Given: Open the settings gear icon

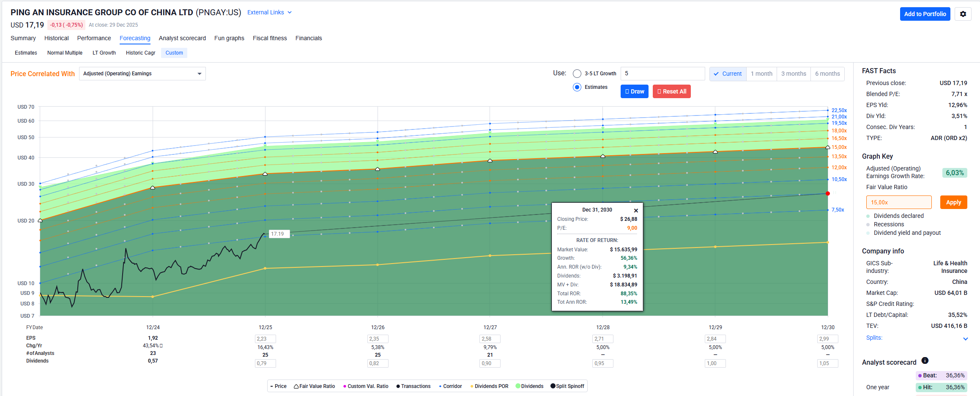Looking at the screenshot, I should [963, 14].
